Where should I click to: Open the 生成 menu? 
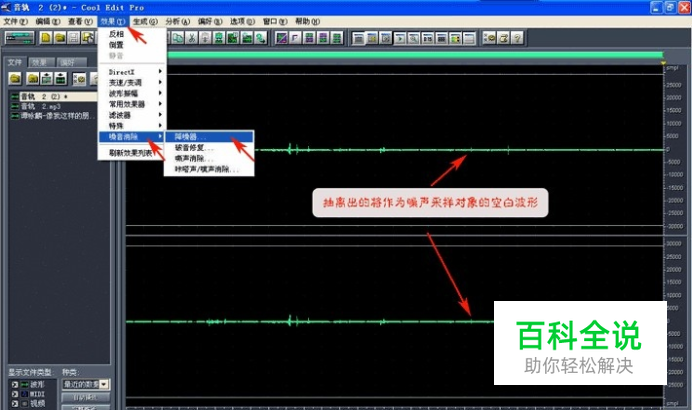click(145, 21)
